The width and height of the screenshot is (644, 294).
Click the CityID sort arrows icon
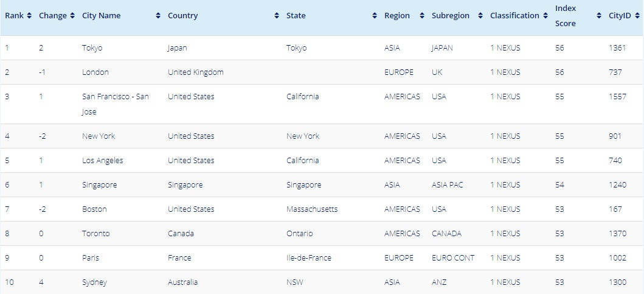coord(637,16)
